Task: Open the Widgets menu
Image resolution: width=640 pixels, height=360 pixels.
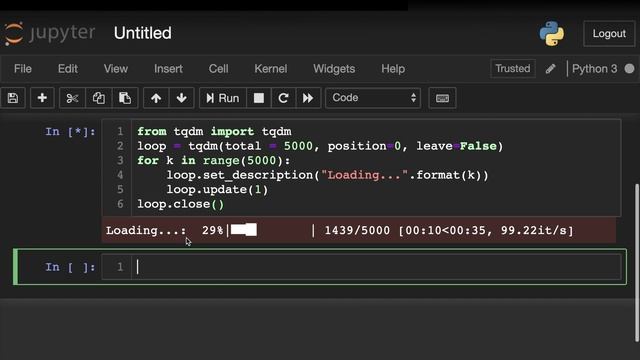Action: click(334, 69)
